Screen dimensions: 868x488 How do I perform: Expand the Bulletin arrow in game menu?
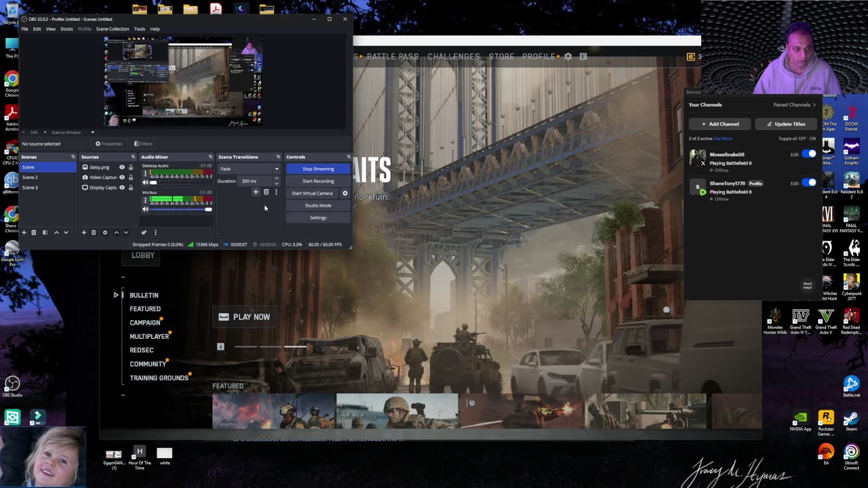(x=116, y=295)
